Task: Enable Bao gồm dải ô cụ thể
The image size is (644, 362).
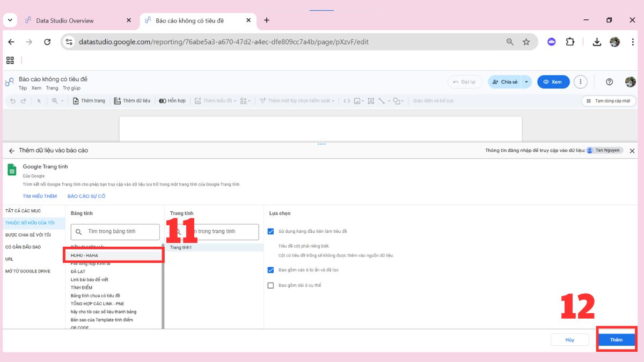Action: pos(270,285)
